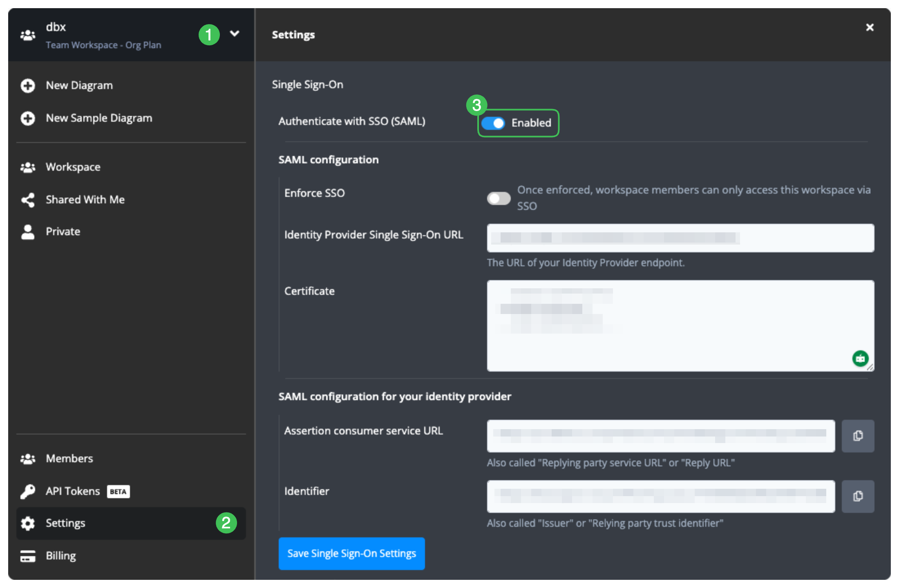899x588 pixels.
Task: Copy the Assertion consumer service URL
Action: pyautogui.click(x=858, y=436)
